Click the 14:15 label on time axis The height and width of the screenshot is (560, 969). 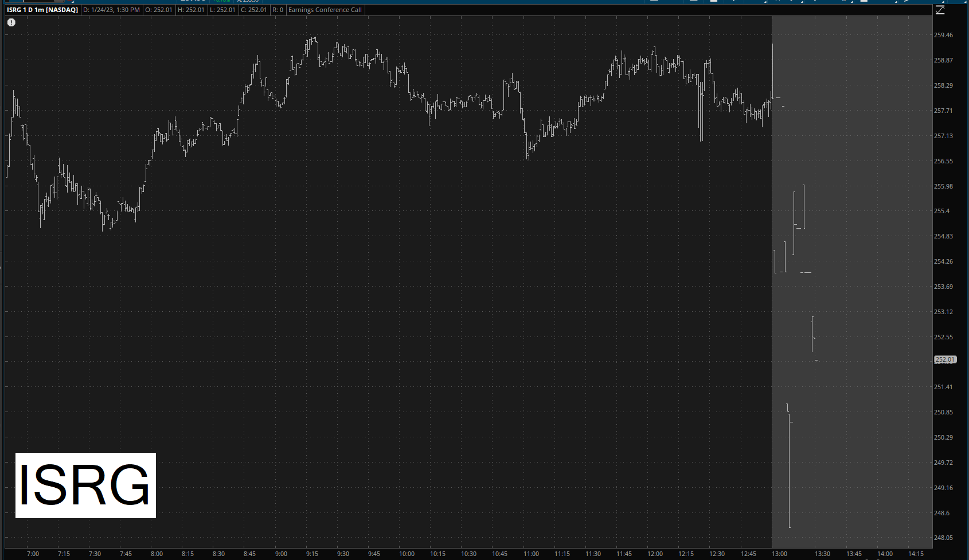tap(916, 554)
